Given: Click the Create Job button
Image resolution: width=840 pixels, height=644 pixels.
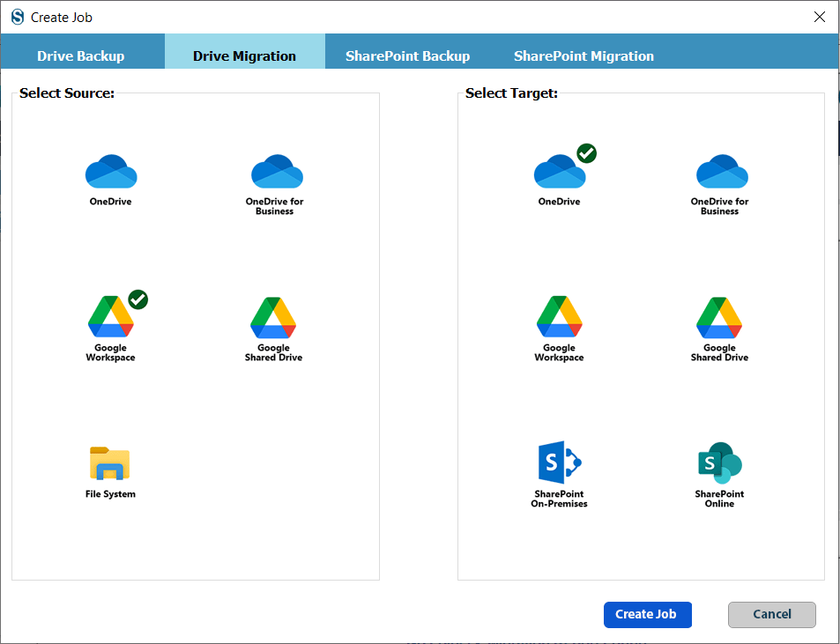Looking at the screenshot, I should (x=648, y=615).
